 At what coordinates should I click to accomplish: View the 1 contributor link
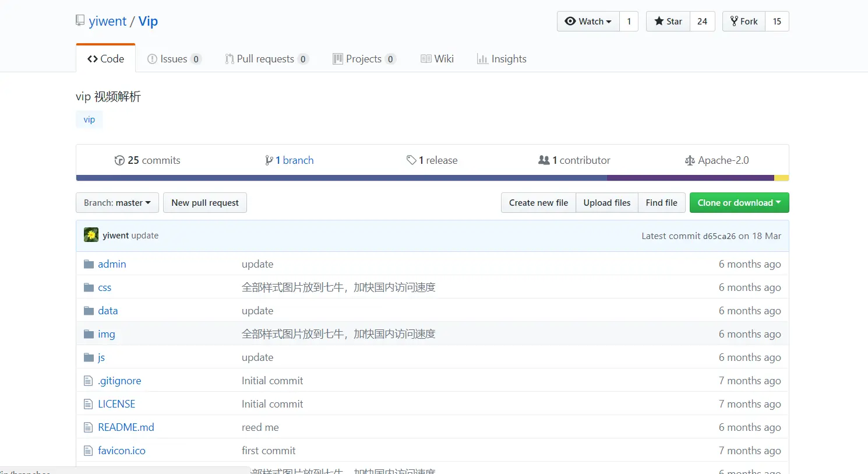pyautogui.click(x=574, y=160)
